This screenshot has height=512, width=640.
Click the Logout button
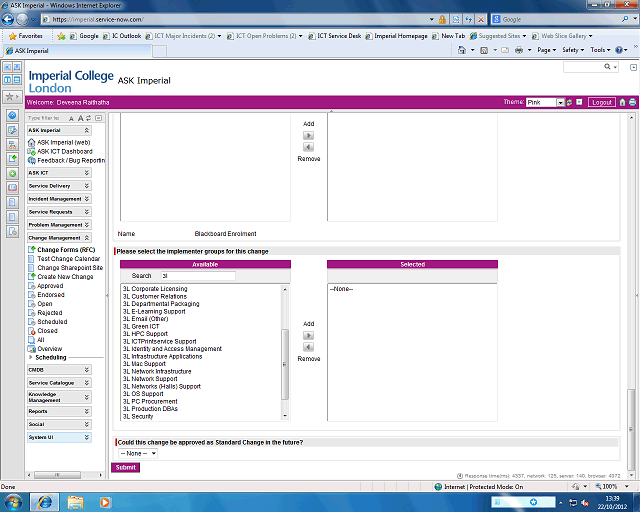(601, 102)
